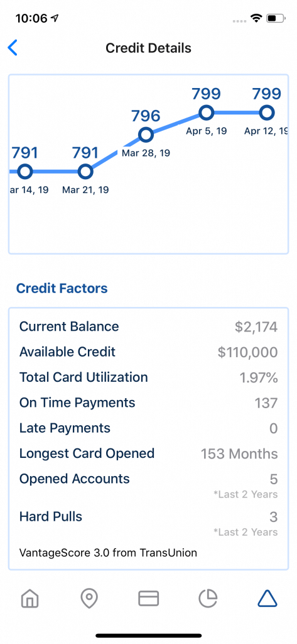
Task: Tap the battery status icon
Action: pyautogui.click(x=276, y=18)
